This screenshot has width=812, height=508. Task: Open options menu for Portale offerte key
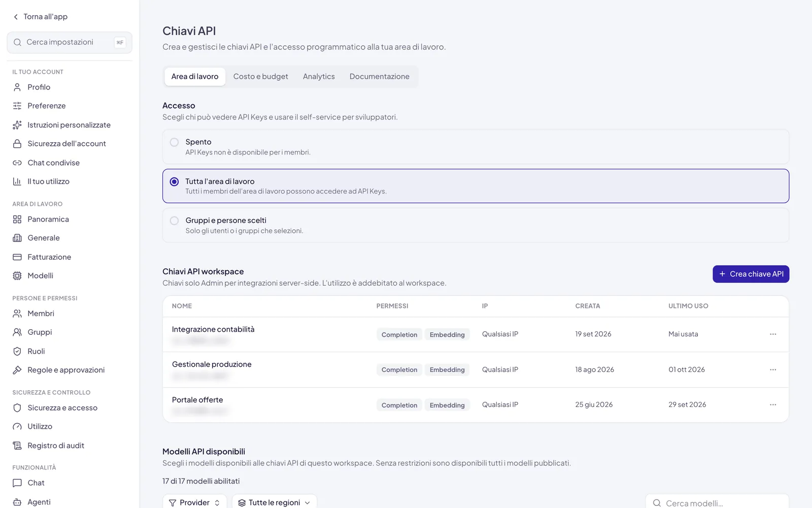pos(773,405)
